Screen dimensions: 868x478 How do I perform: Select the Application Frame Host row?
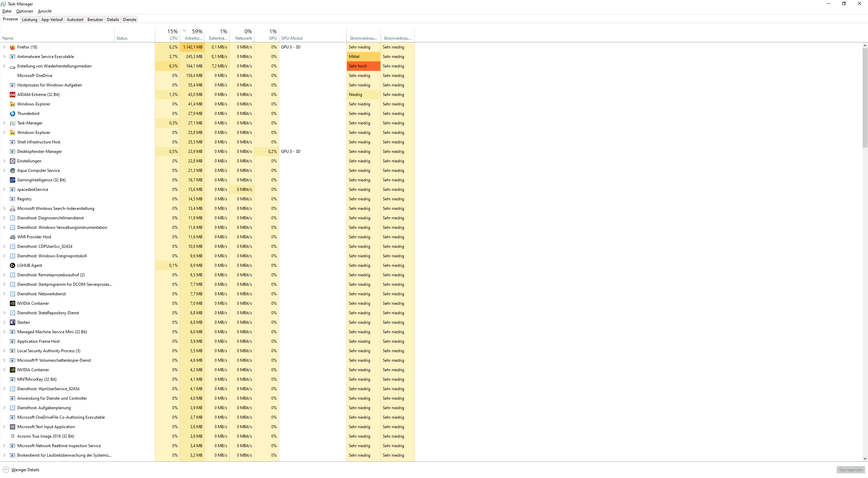click(x=207, y=341)
